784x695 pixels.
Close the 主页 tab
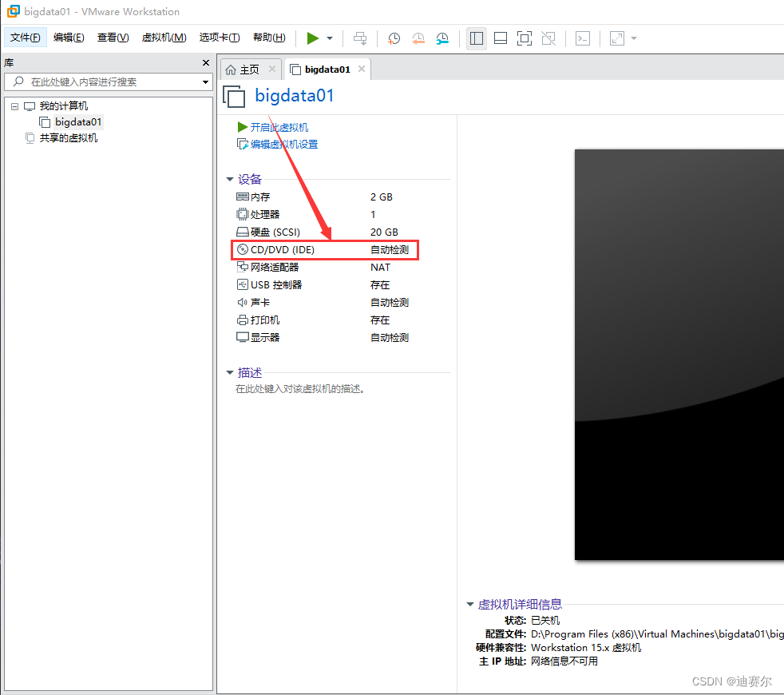[x=272, y=69]
